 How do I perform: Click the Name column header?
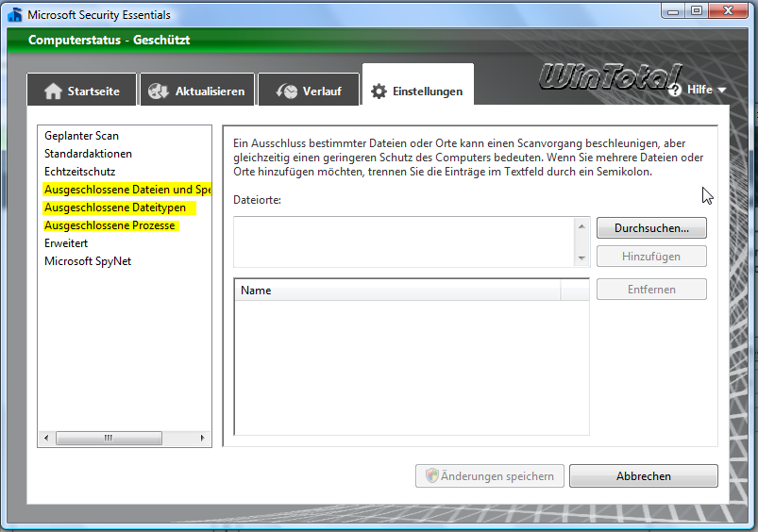pos(397,291)
